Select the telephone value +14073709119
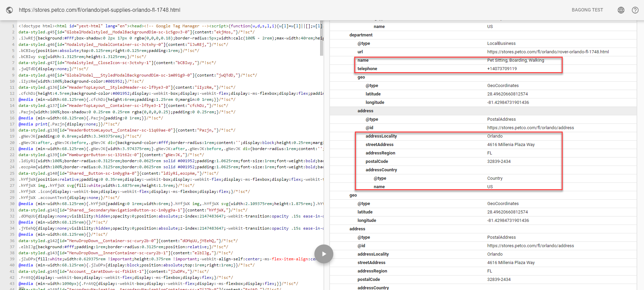This screenshot has width=644, height=290. (x=502, y=69)
